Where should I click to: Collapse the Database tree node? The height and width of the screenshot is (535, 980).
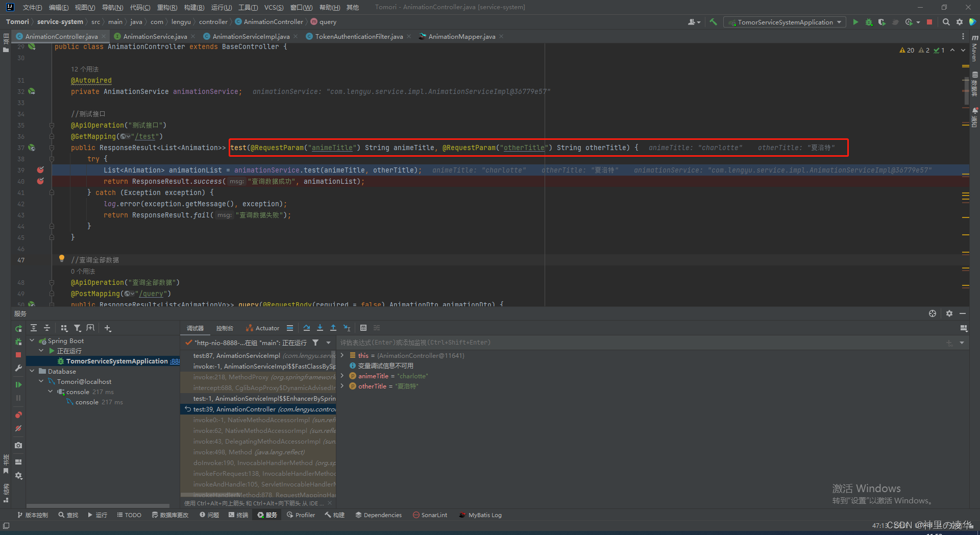point(32,371)
